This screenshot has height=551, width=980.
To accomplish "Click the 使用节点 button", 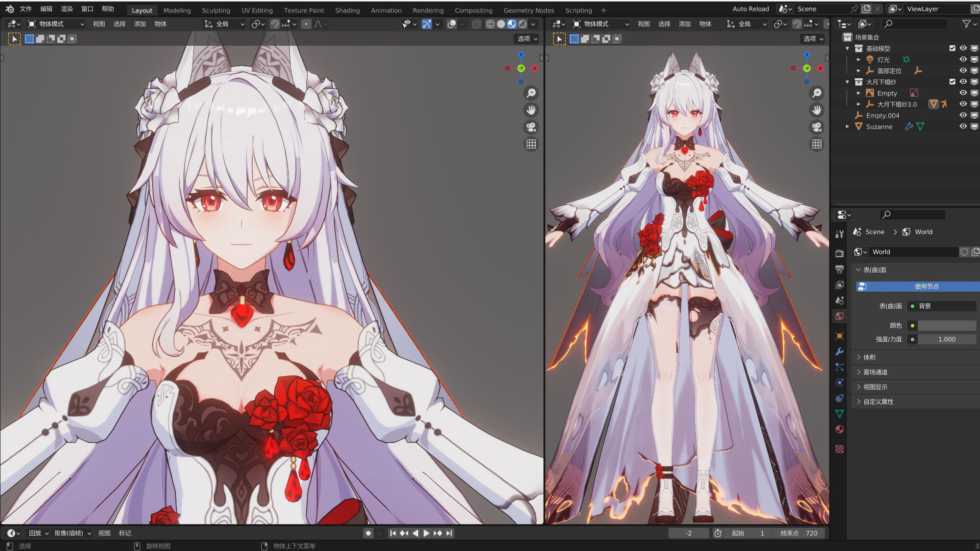I will tap(926, 286).
